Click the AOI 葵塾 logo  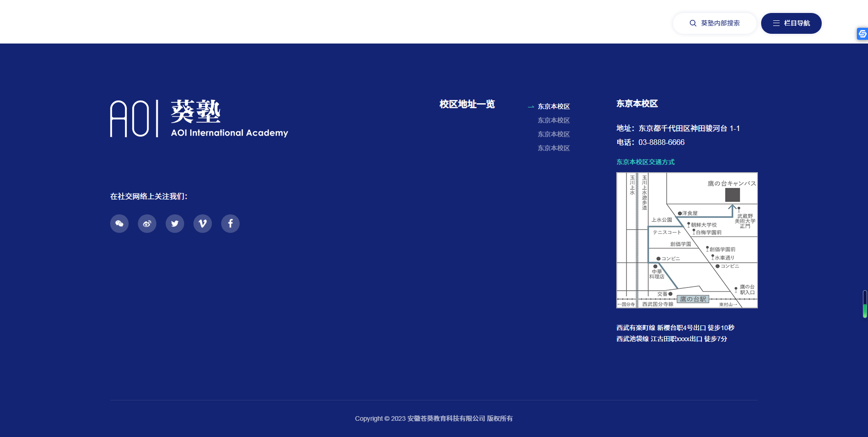[199, 119]
